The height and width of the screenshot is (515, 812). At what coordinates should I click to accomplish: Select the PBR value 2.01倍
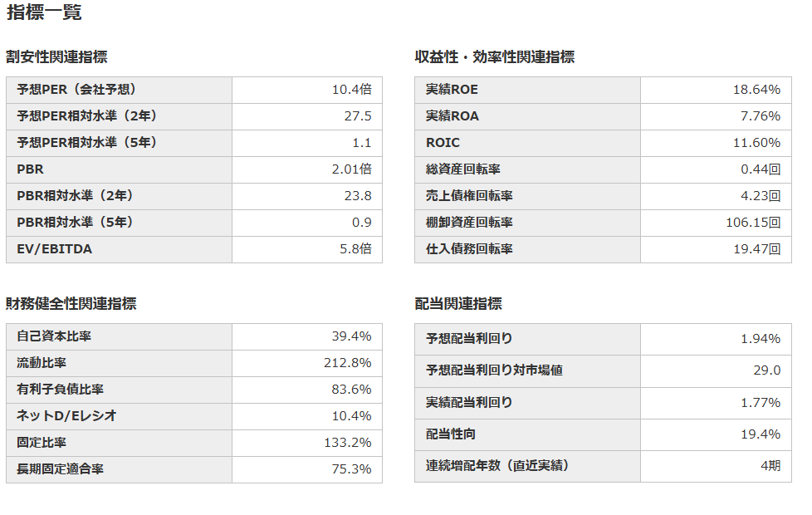pyautogui.click(x=351, y=169)
